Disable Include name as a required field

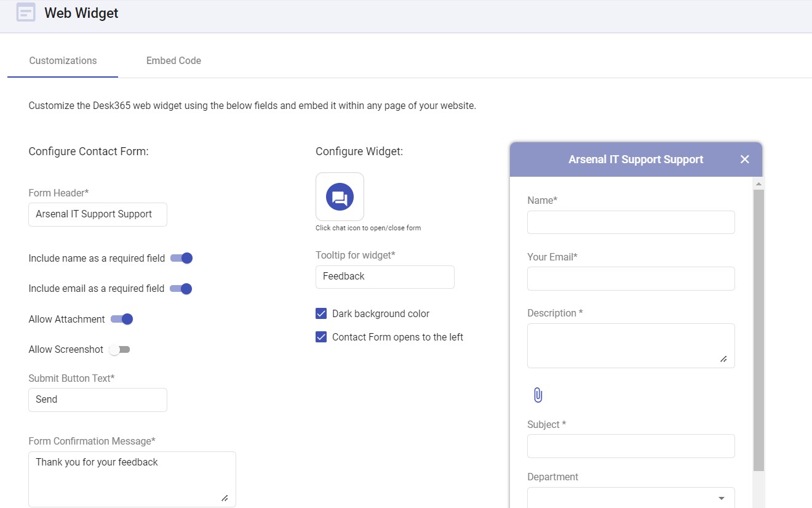click(x=181, y=258)
